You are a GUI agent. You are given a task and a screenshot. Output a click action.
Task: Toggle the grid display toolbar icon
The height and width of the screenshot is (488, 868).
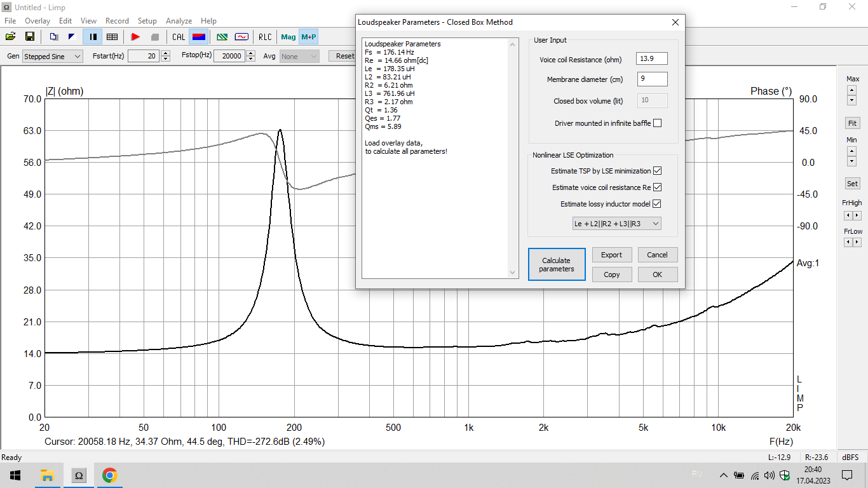tap(112, 37)
